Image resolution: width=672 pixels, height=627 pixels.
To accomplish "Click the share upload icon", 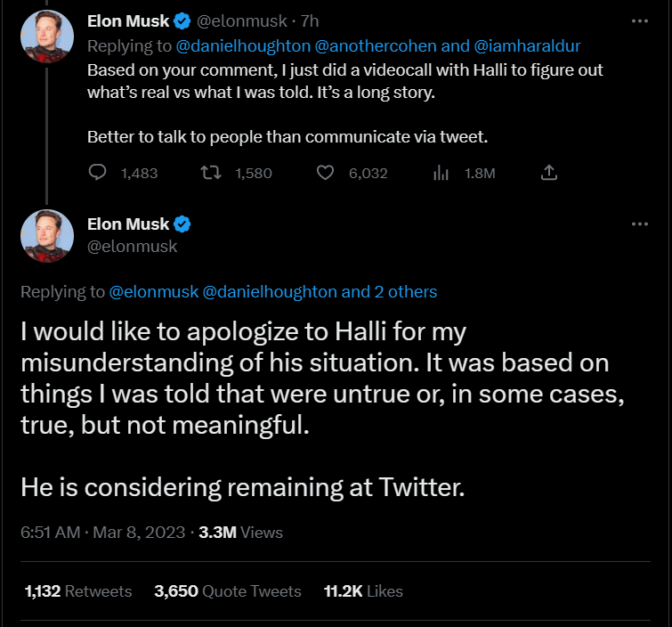I will pyautogui.click(x=550, y=172).
